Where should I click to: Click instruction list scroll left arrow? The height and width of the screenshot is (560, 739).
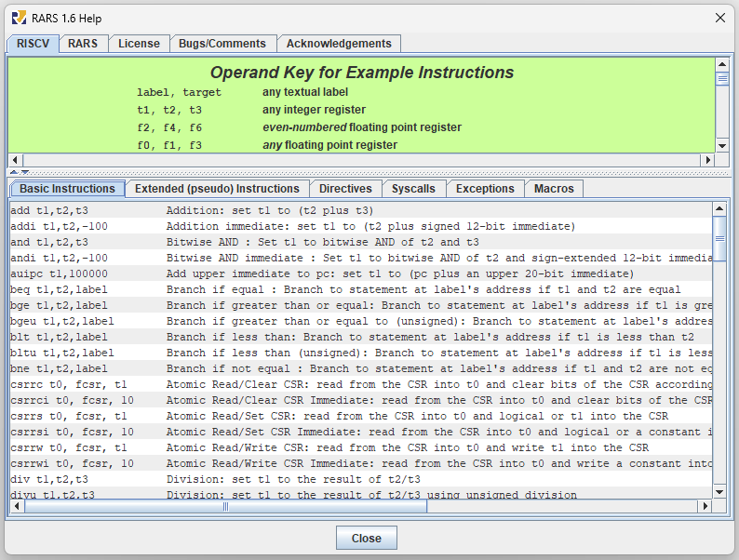(x=18, y=506)
